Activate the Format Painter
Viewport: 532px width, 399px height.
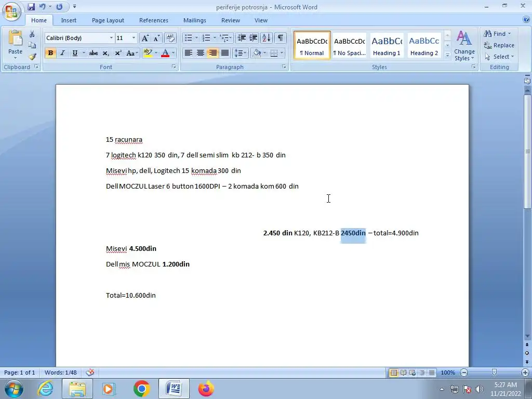32,56
